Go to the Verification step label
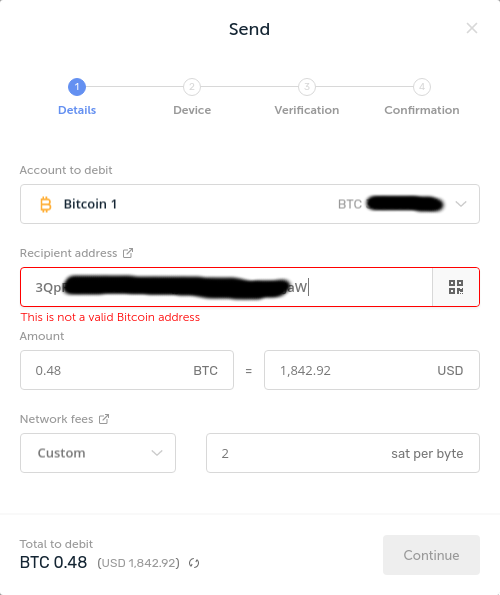 (x=307, y=110)
